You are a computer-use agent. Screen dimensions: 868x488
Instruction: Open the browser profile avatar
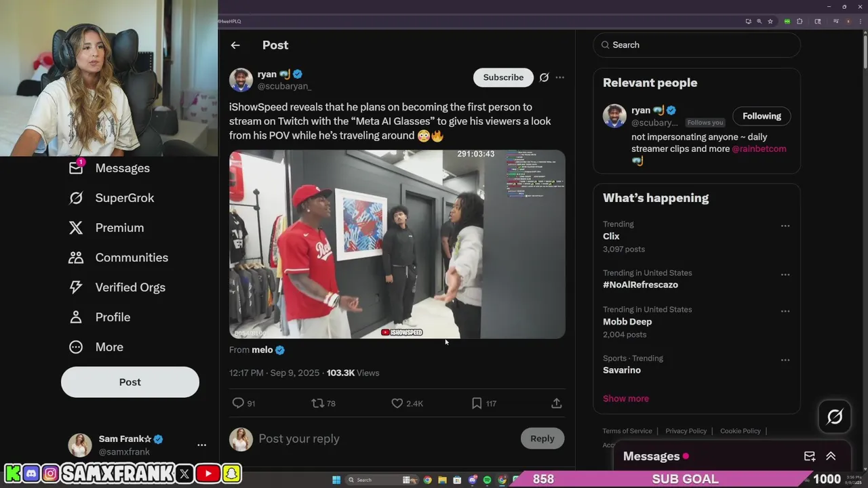click(848, 21)
